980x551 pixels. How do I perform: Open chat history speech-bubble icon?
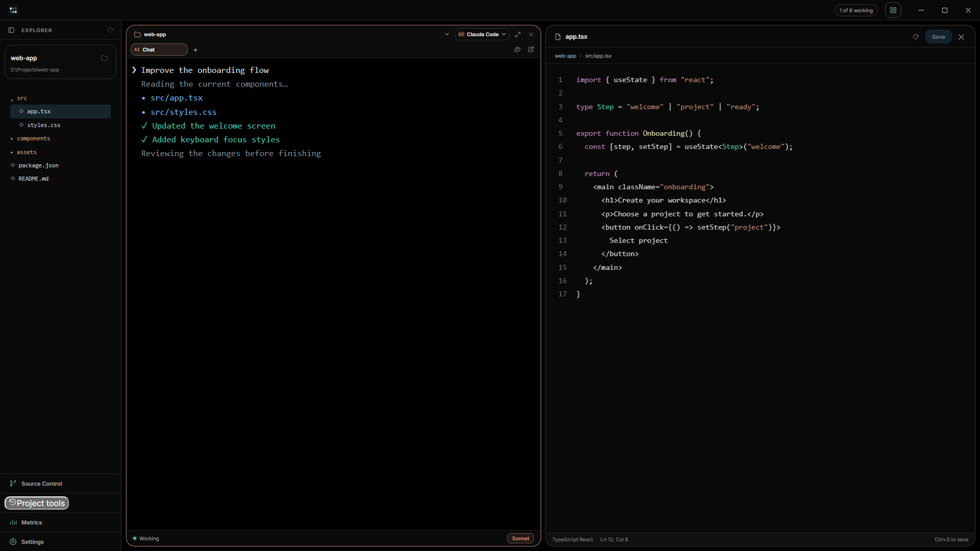[x=518, y=49]
